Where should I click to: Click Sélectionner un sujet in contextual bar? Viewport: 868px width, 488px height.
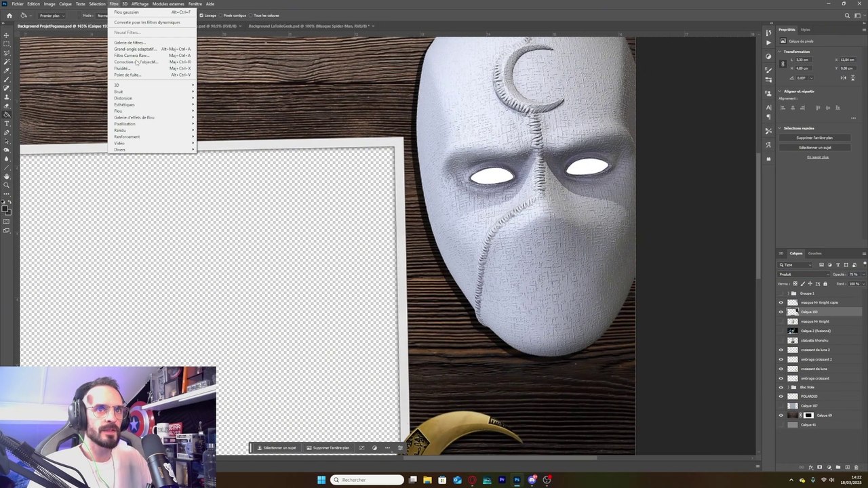click(276, 448)
